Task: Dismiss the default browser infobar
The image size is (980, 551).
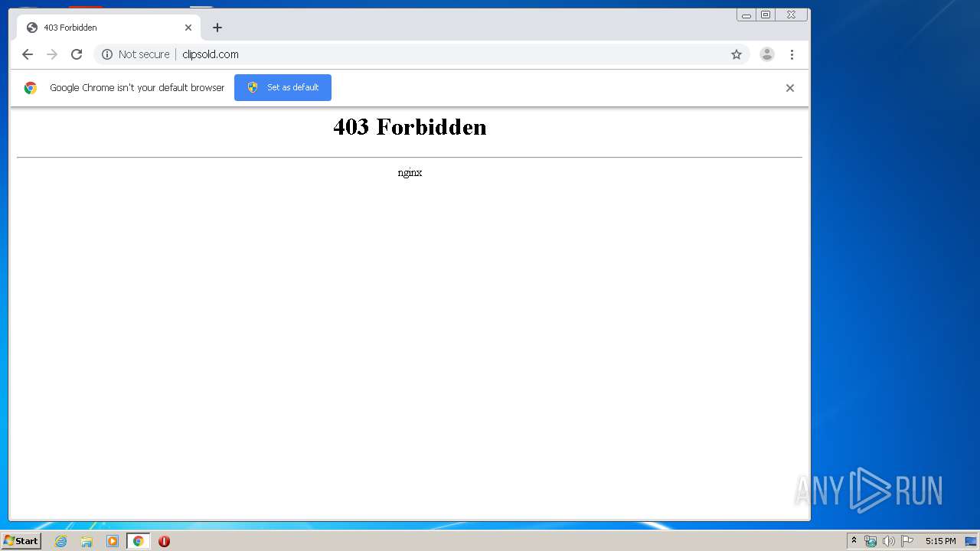Action: (790, 88)
